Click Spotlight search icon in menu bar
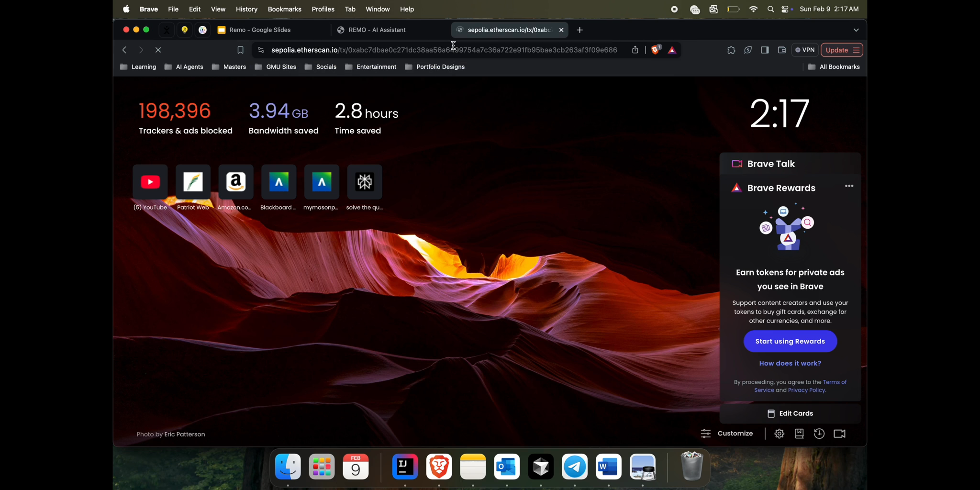The height and width of the screenshot is (490, 980). click(770, 9)
